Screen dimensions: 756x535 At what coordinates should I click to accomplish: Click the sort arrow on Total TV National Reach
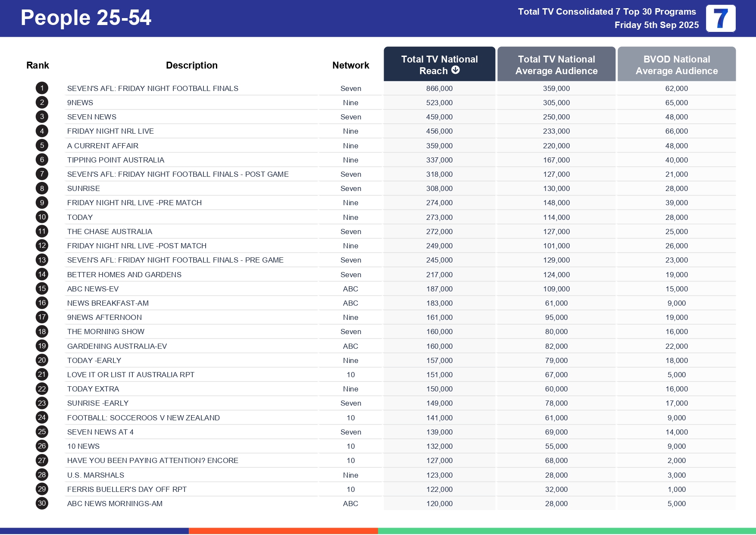pyautogui.click(x=456, y=70)
